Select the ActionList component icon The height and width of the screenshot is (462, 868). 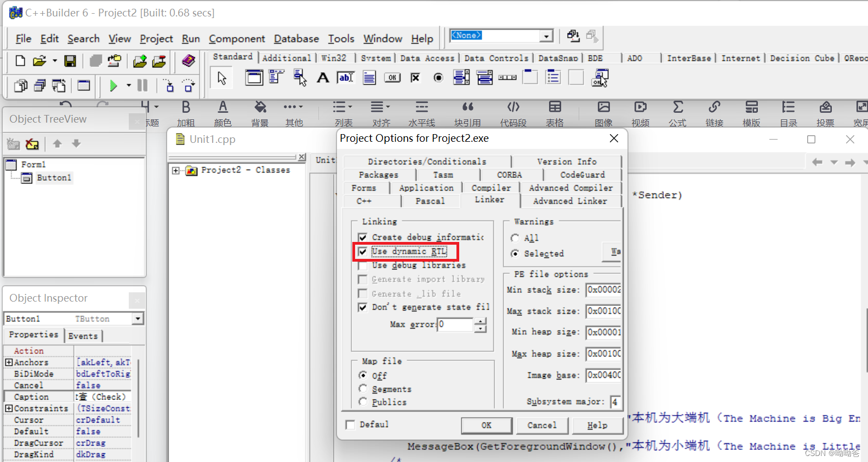600,78
